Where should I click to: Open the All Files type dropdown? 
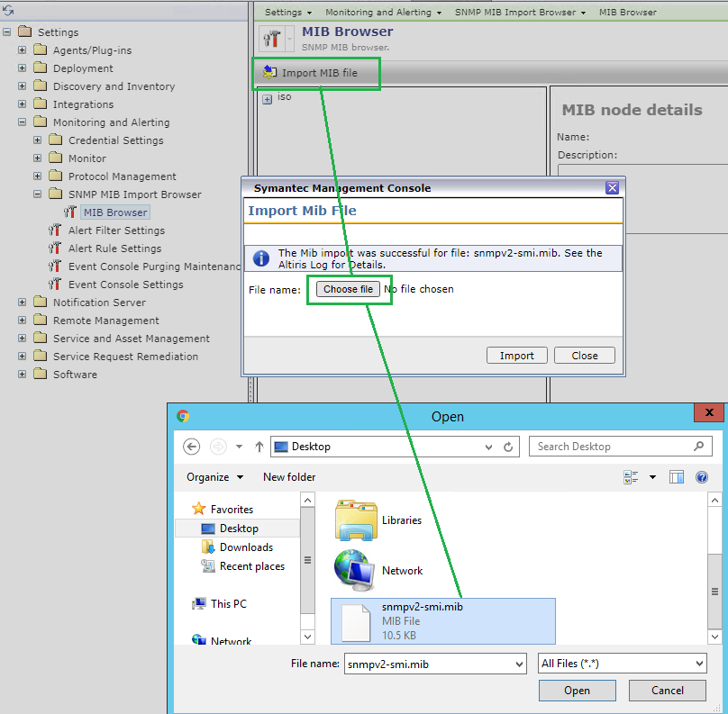pos(621,664)
